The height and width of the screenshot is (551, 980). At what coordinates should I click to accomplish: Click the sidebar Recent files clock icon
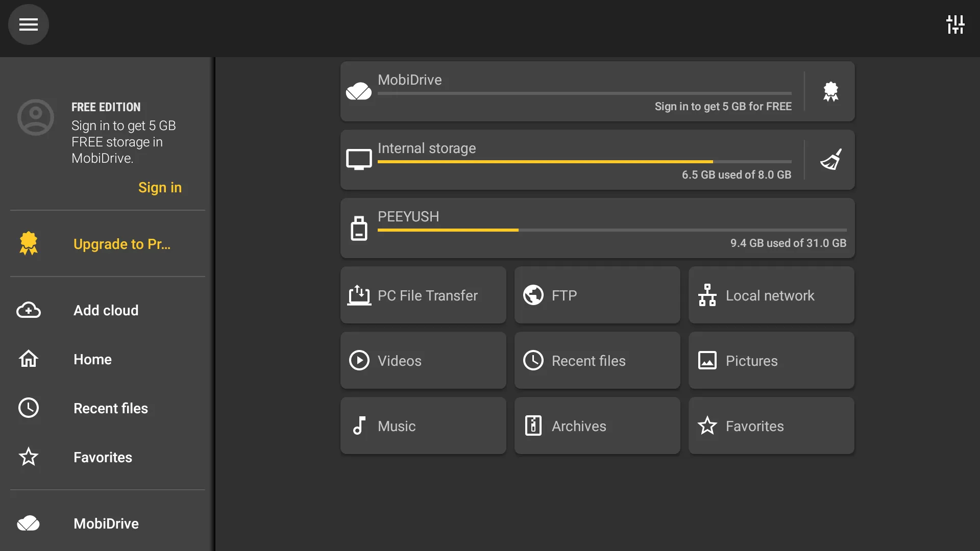pos(29,408)
